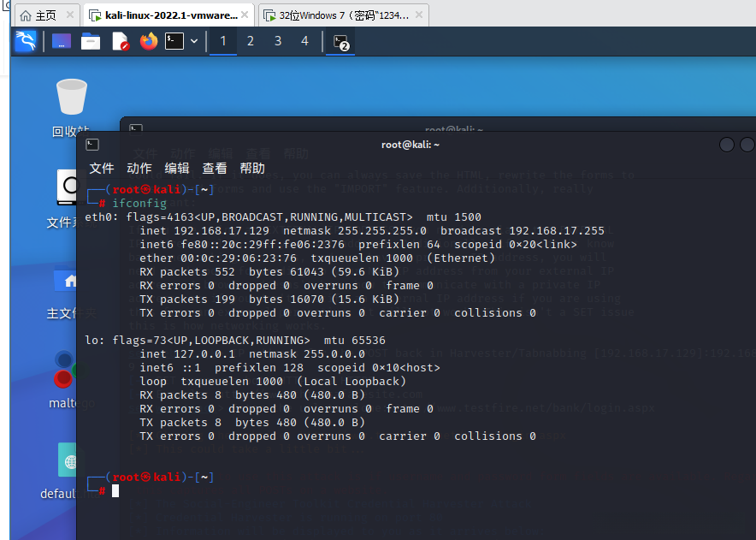The width and height of the screenshot is (756, 540).
Task: Click the grouped terminal windows taskbar button
Action: click(341, 42)
